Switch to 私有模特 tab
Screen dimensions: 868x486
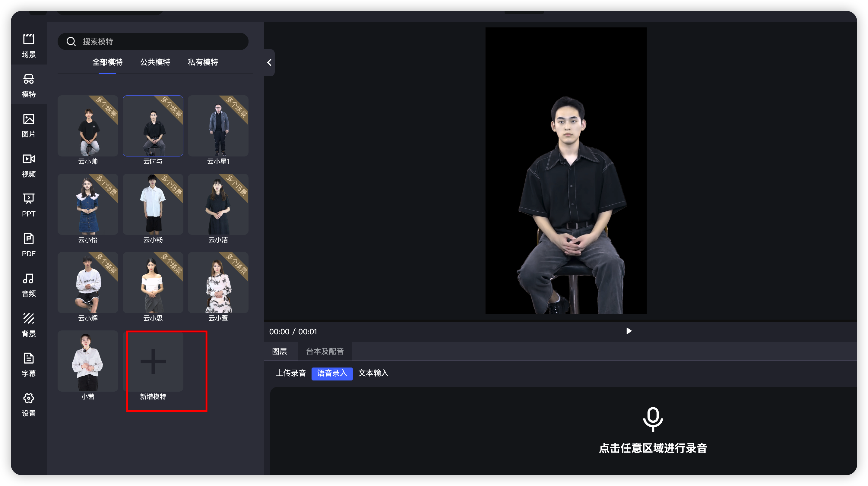tap(203, 62)
